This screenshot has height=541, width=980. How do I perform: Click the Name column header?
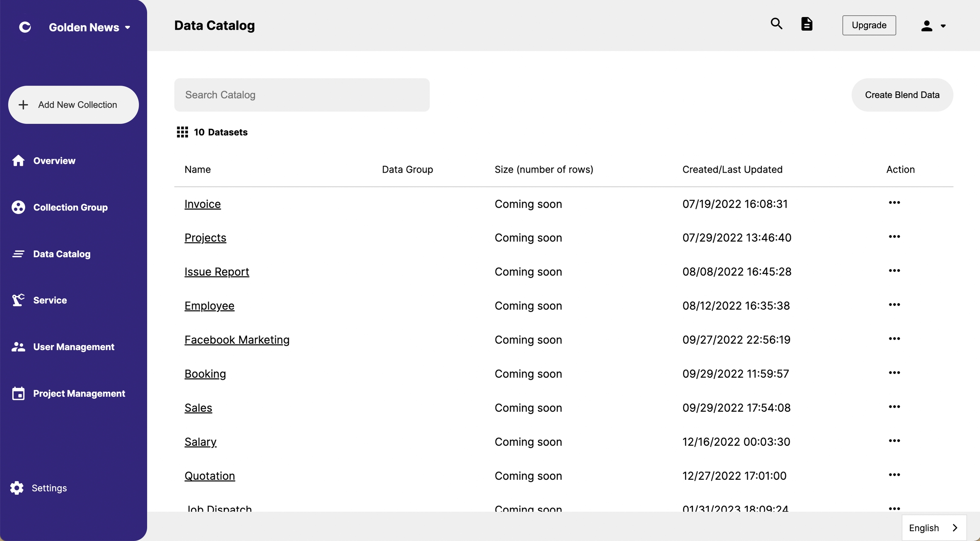198,169
